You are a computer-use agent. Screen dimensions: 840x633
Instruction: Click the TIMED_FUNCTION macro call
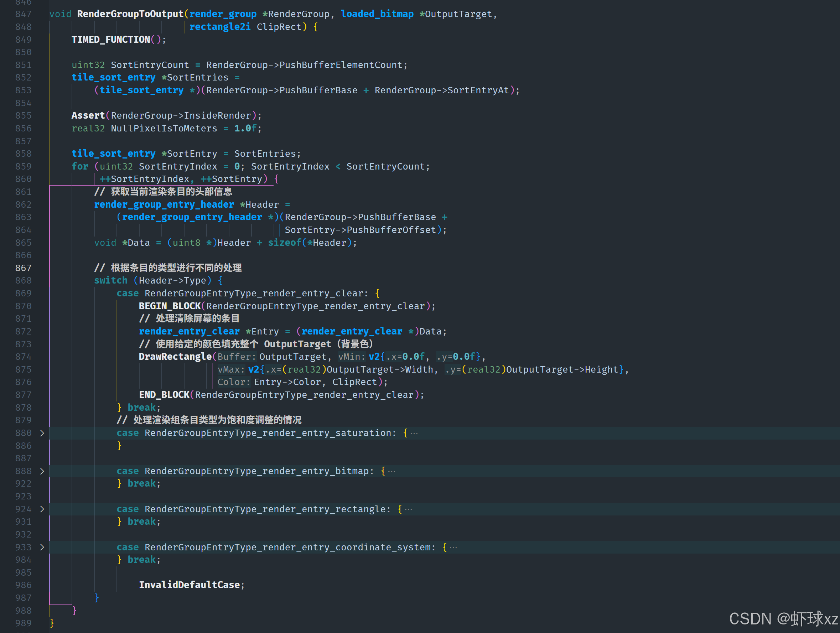[110, 40]
